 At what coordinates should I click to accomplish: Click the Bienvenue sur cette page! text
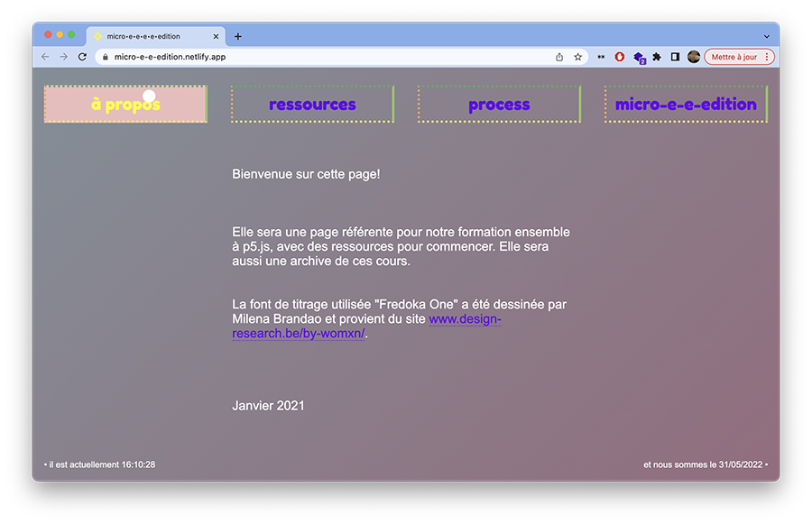click(306, 174)
